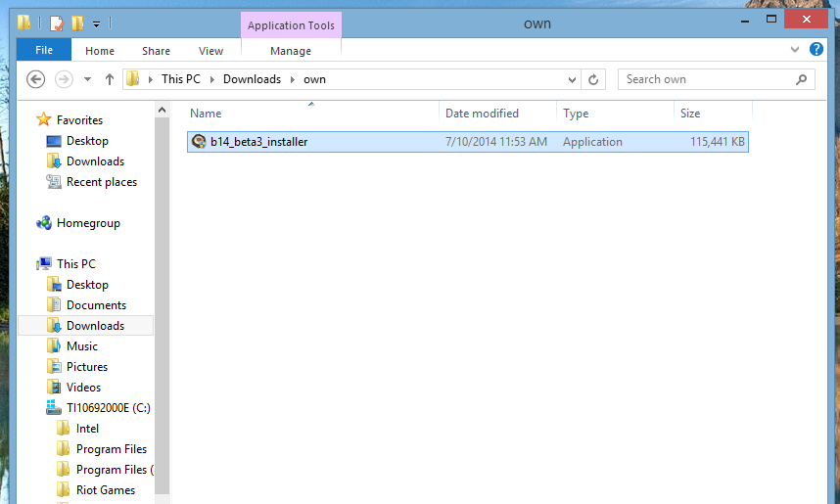
Task: Click the Pictures folder icon
Action: click(x=54, y=366)
